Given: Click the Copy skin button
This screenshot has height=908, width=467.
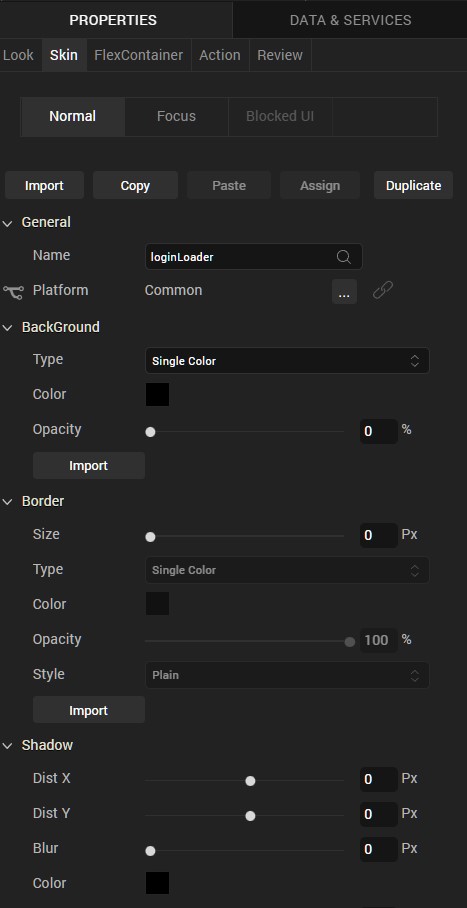Looking at the screenshot, I should click(135, 185).
